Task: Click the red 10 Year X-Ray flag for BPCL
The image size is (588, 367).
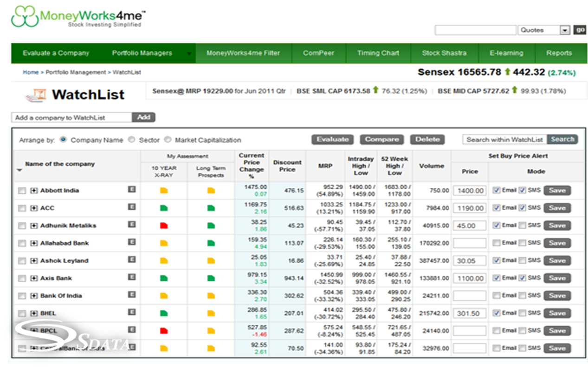Action: point(163,331)
